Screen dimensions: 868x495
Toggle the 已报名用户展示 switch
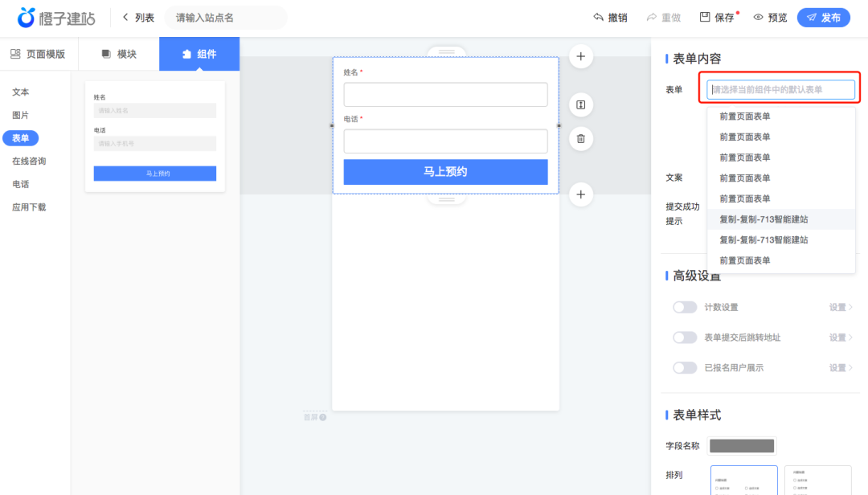685,368
